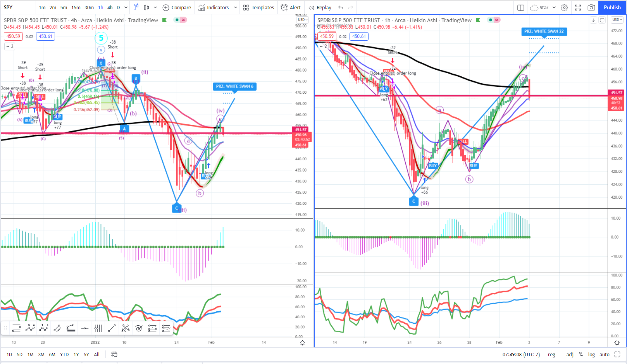Select the Fib spiral tool
Image resolution: width=627 pixels, height=364 pixels.
[139, 328]
